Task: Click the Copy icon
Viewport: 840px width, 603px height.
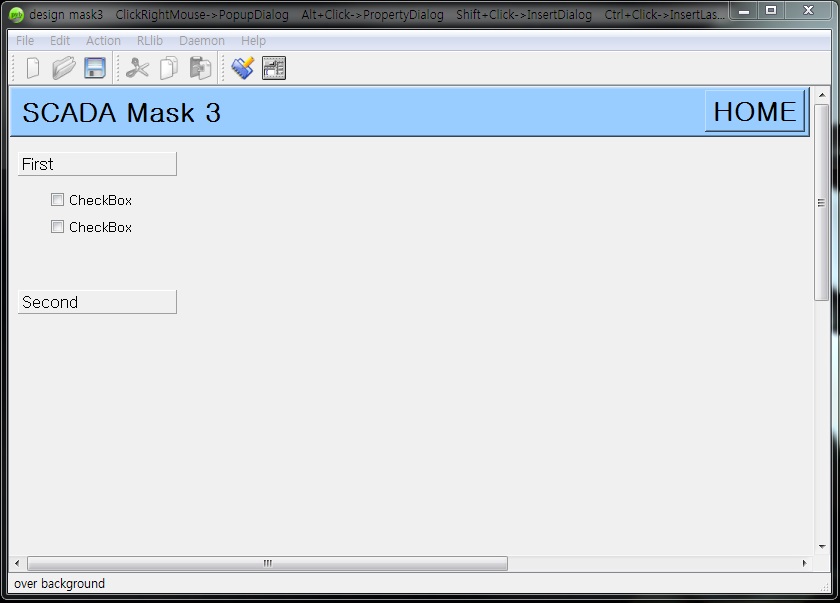Action: pyautogui.click(x=168, y=68)
